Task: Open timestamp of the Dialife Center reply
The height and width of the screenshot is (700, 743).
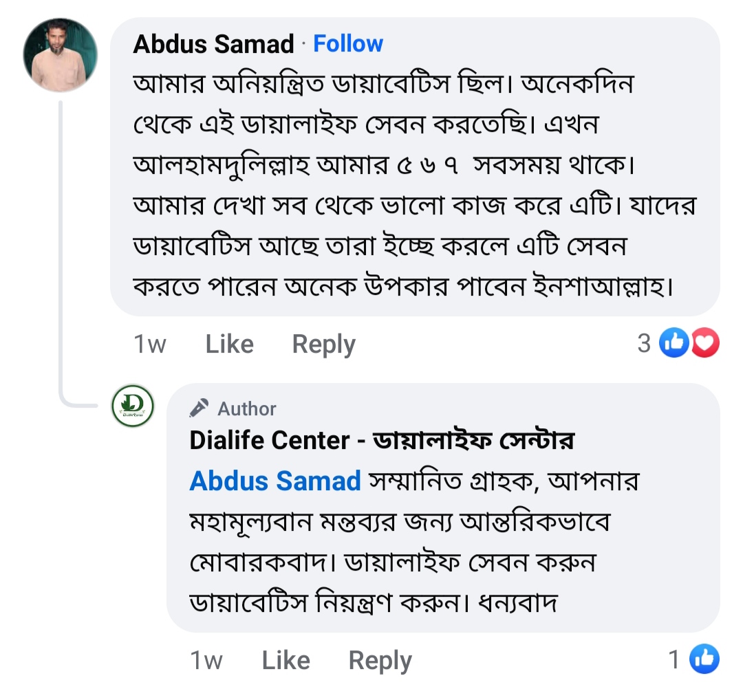Action: point(206,660)
